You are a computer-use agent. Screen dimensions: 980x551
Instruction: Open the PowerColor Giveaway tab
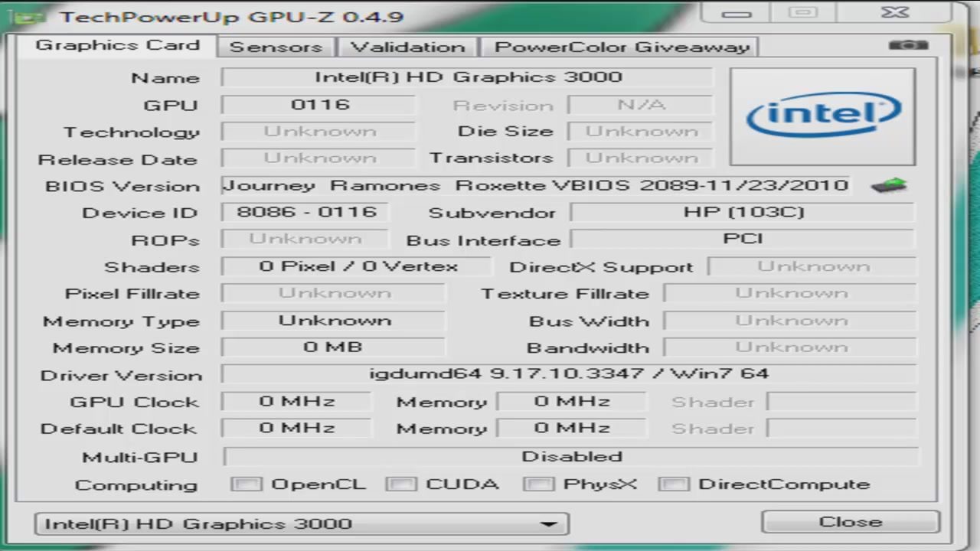[x=621, y=47]
